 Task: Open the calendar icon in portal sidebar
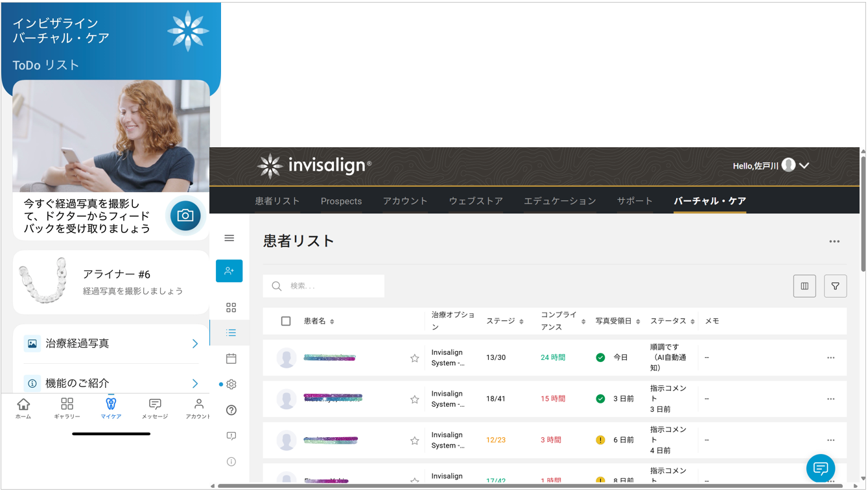(x=231, y=359)
